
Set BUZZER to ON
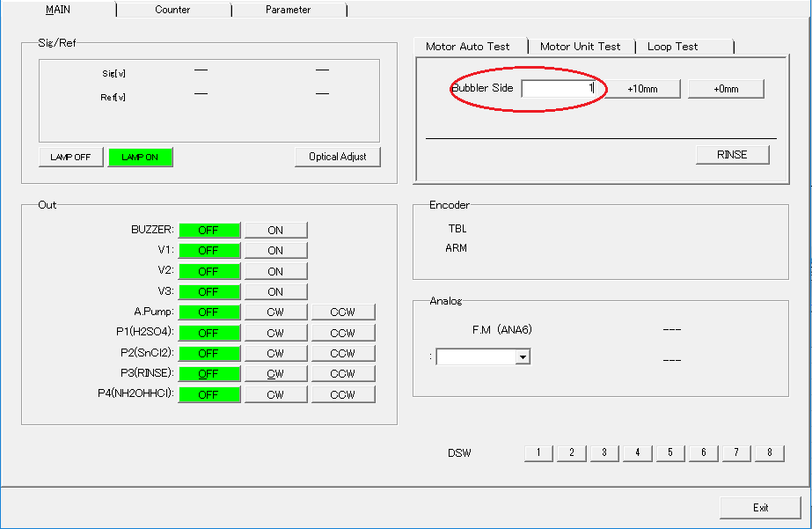click(275, 230)
